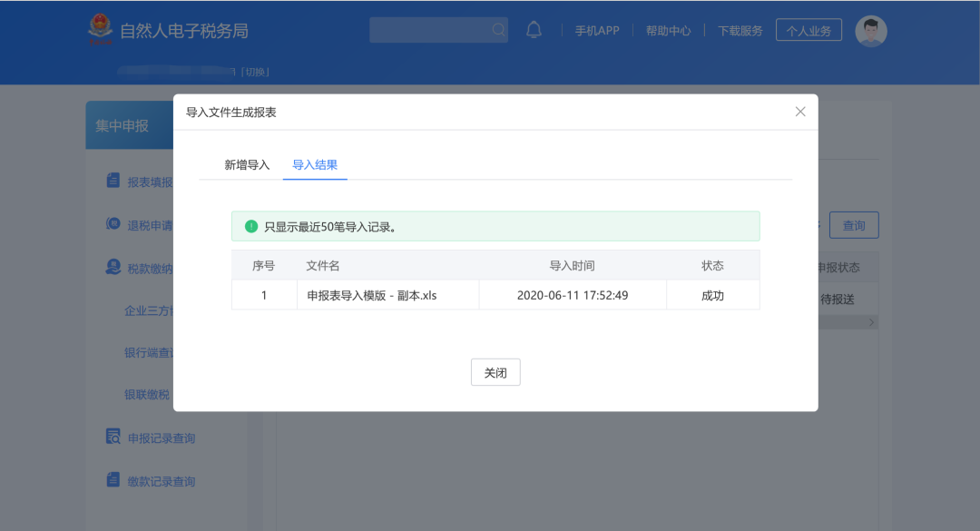Click file name 申报表导入模版 - 副本.xls
Screen dimensions: 980x531
[x=372, y=296]
